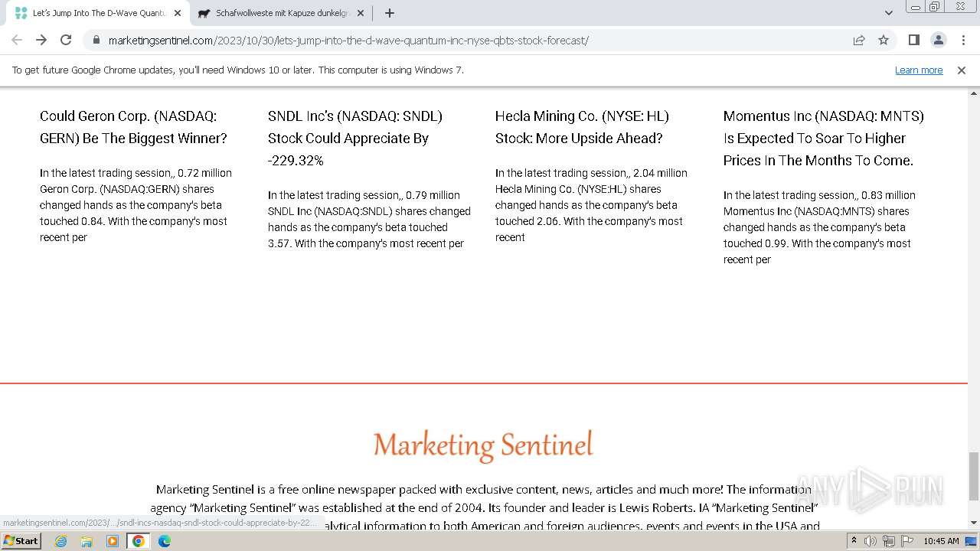Switch to Schafwollweste mit Kapuze tab
This screenshot has width=980, height=551.
click(279, 13)
